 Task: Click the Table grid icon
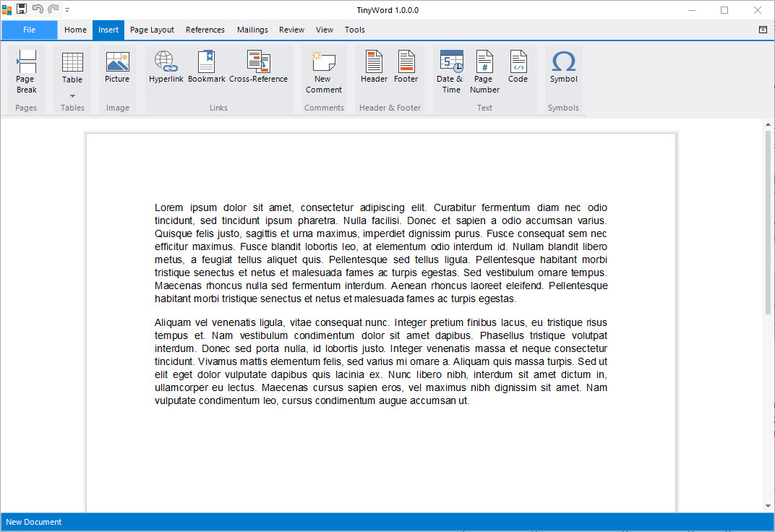[72, 62]
